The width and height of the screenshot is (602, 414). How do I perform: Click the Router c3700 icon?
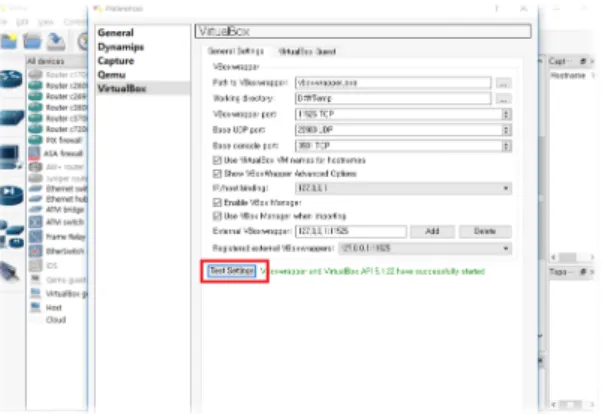coord(35,118)
